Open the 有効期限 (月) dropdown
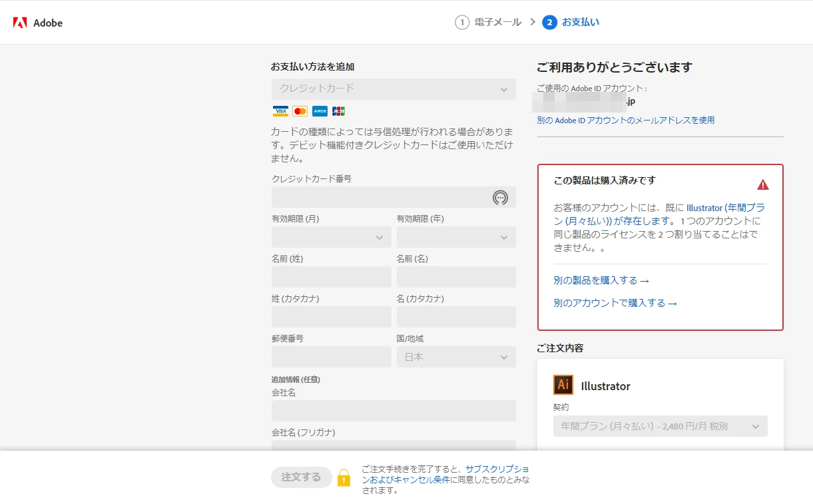Image resolution: width=813 pixels, height=504 pixels. point(332,237)
